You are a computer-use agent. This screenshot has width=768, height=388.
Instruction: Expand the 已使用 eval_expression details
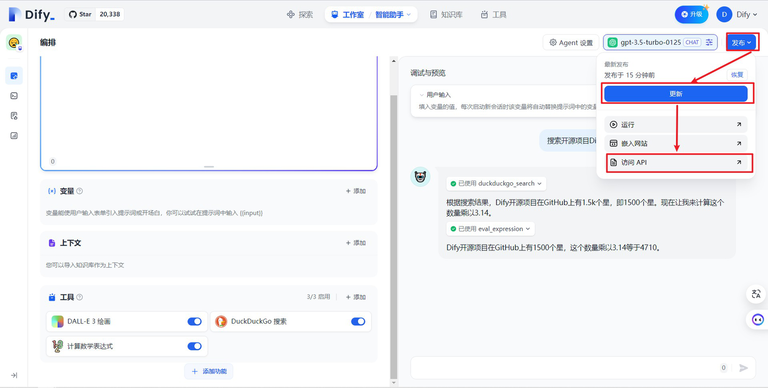(x=490, y=229)
